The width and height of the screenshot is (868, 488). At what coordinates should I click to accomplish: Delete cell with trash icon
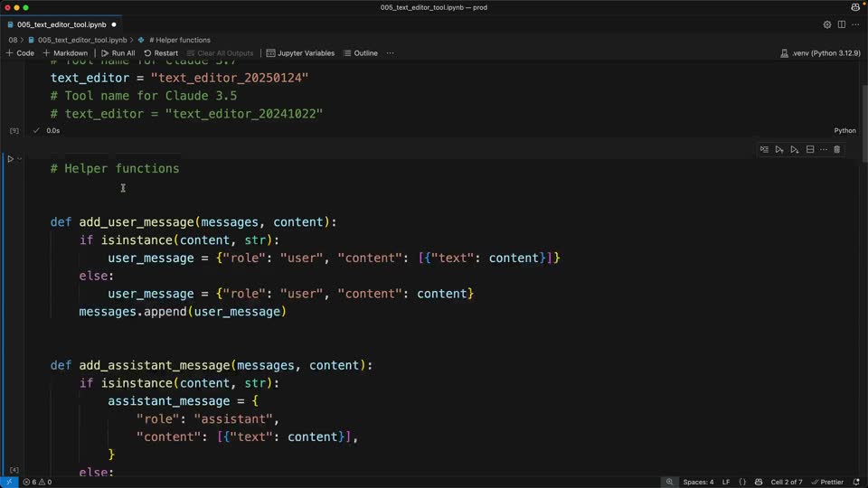click(x=837, y=149)
